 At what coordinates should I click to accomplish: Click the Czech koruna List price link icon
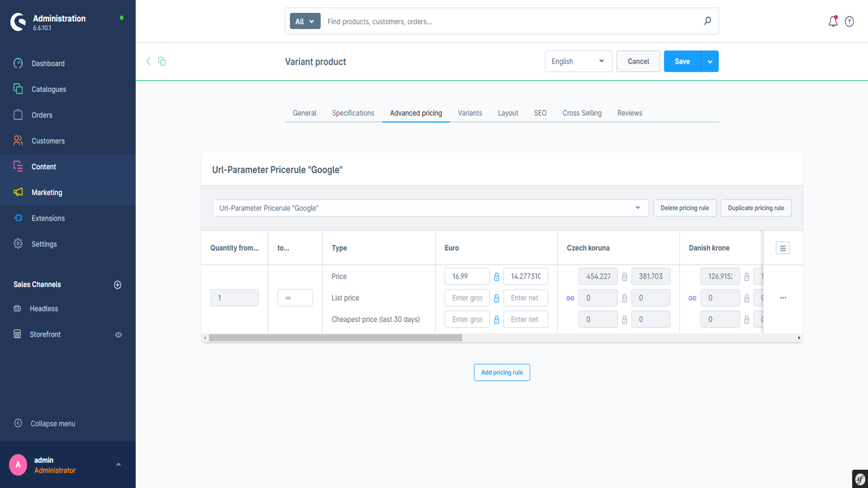[x=571, y=298]
